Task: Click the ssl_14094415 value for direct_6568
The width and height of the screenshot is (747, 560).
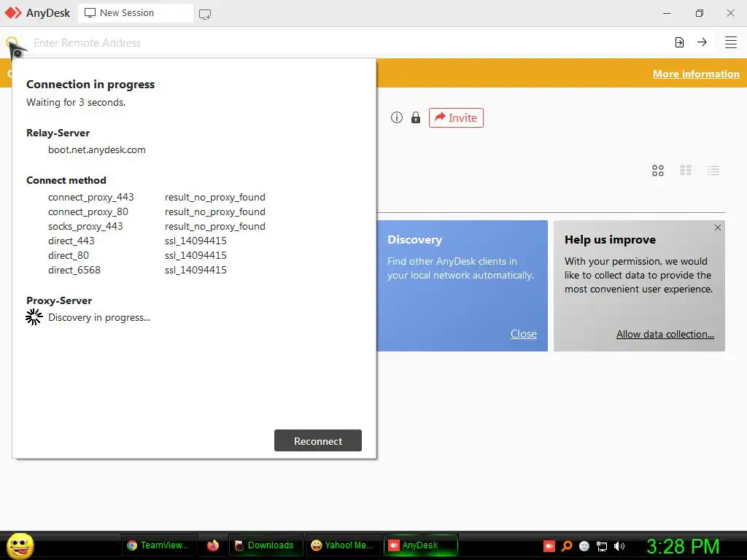Action: click(196, 270)
